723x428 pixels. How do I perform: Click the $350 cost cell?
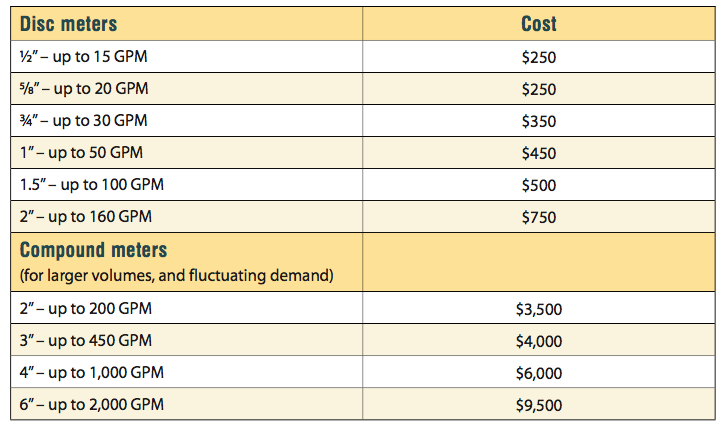coord(539,121)
